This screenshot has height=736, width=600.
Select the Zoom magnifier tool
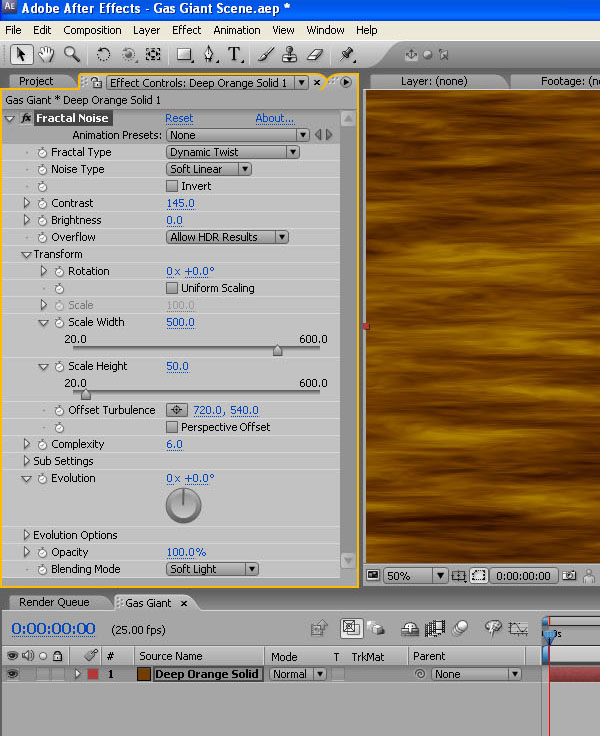[x=72, y=55]
